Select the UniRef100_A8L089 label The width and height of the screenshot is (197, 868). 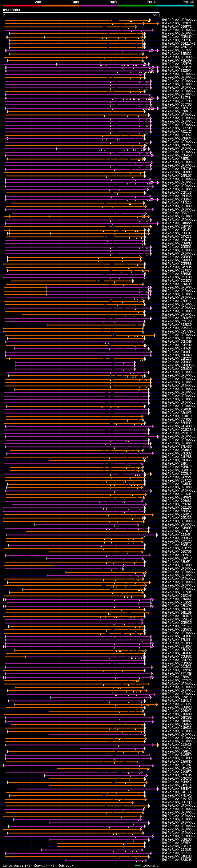pos(177,60)
